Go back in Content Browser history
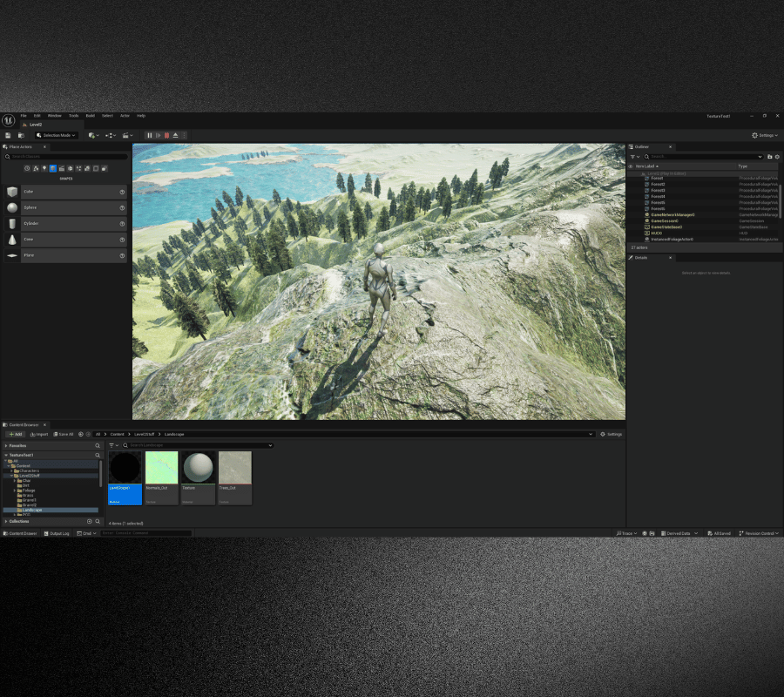Screen dimensions: 784x697 80,435
